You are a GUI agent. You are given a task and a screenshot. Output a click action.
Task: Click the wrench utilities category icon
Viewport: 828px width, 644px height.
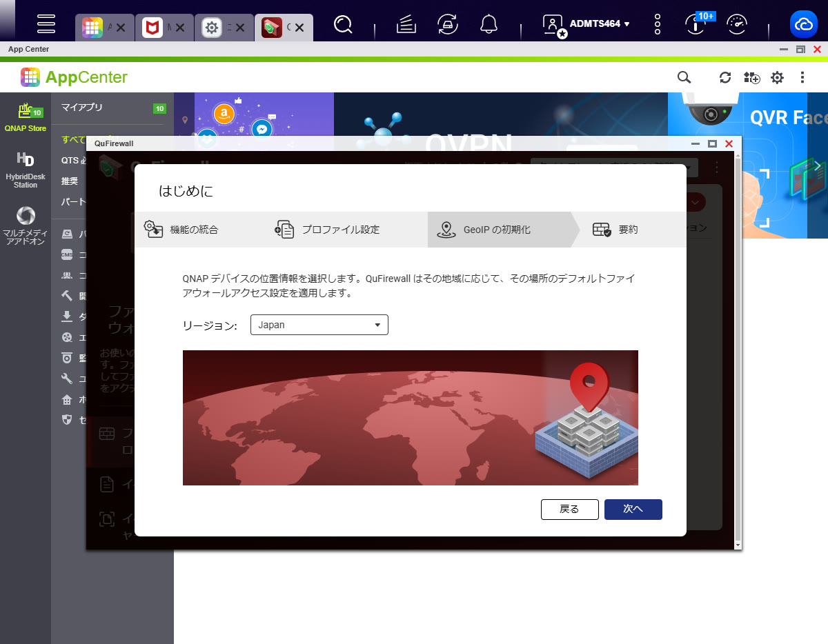pyautogui.click(x=67, y=379)
